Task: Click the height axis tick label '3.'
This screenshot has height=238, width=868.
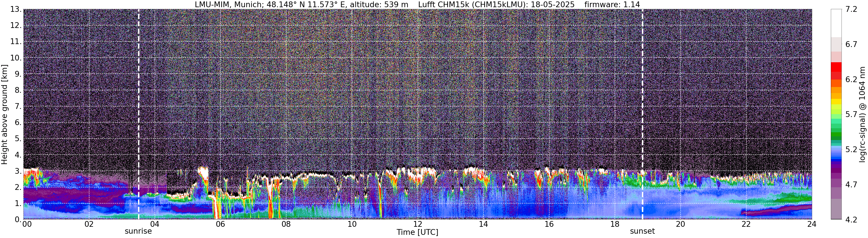Action: pyautogui.click(x=18, y=171)
